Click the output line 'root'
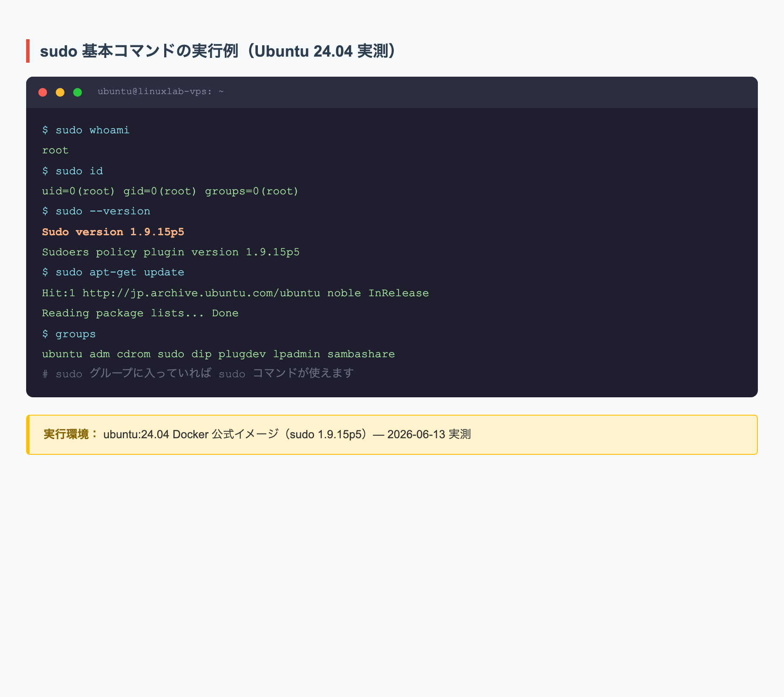Viewport: 784px width, 697px height. 55,150
